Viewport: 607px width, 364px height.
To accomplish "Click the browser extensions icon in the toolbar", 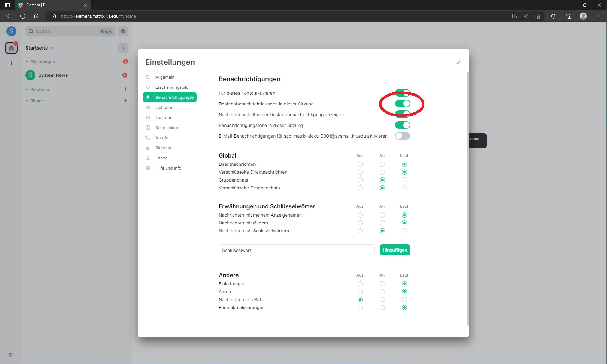I will (x=553, y=16).
